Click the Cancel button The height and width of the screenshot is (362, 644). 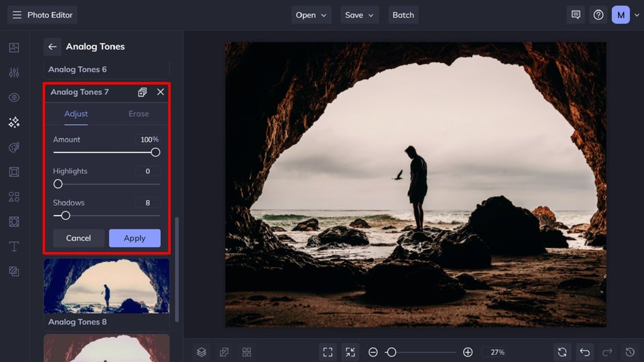[78, 238]
